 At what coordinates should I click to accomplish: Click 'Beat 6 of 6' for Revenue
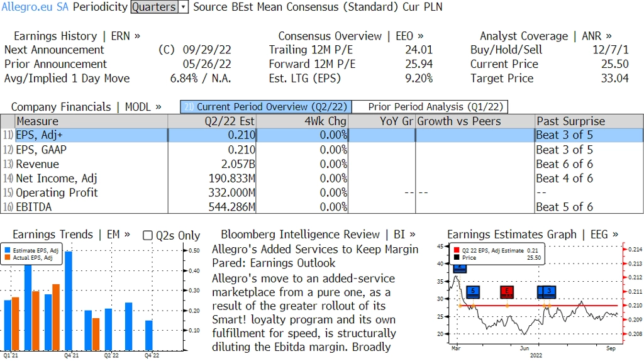[x=564, y=164]
